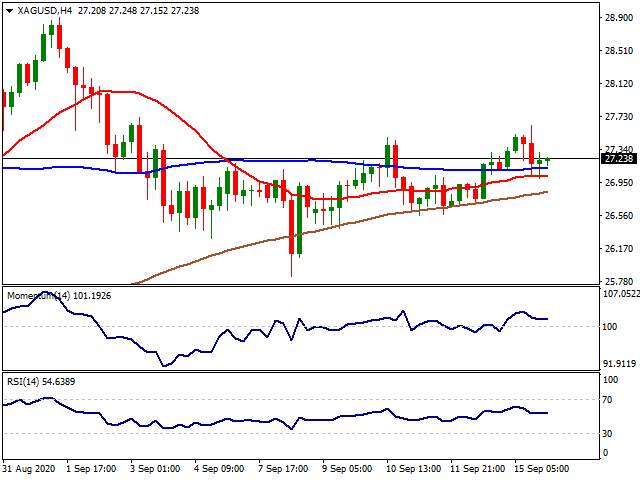Click the 107.0522 momentum scale value

pos(621,293)
